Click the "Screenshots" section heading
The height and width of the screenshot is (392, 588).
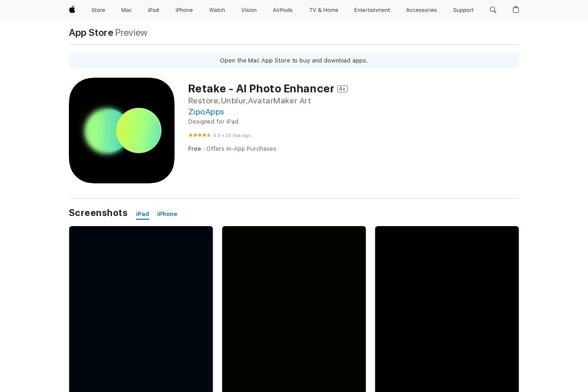click(x=98, y=213)
